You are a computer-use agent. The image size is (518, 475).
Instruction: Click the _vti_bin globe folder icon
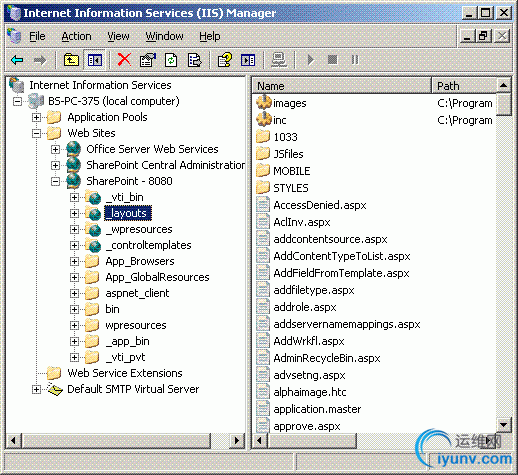tap(93, 197)
